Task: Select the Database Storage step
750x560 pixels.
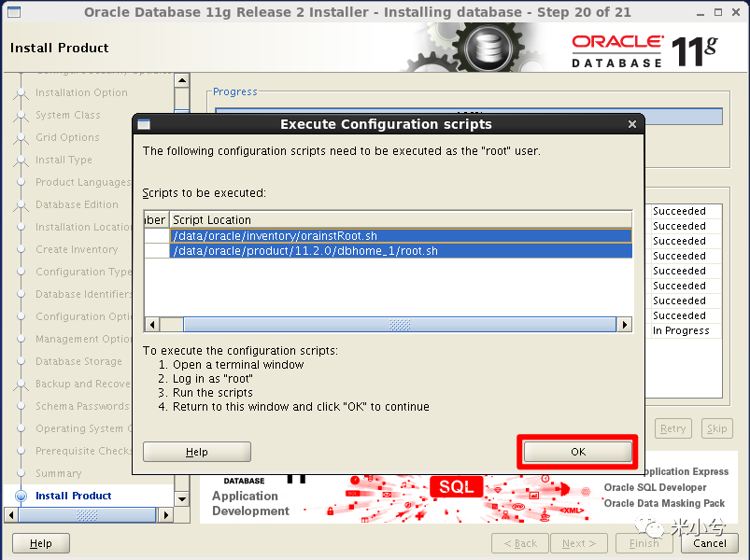Action: coord(78,362)
